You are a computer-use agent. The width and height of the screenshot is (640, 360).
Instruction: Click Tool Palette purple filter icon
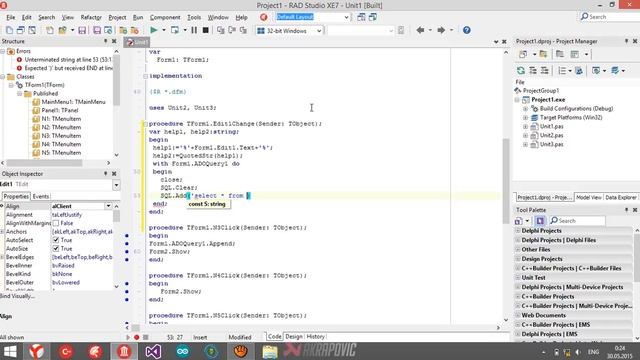(x=540, y=221)
